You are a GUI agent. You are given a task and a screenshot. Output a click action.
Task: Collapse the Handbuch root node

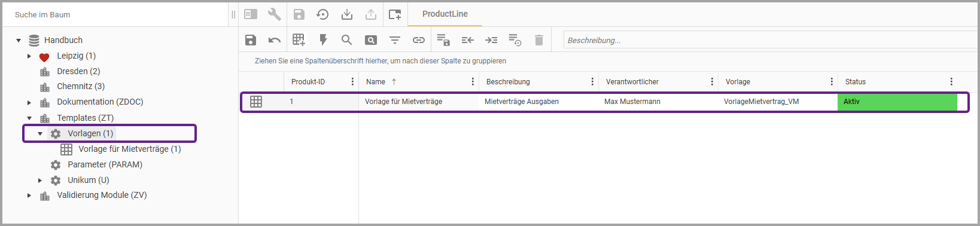point(19,41)
